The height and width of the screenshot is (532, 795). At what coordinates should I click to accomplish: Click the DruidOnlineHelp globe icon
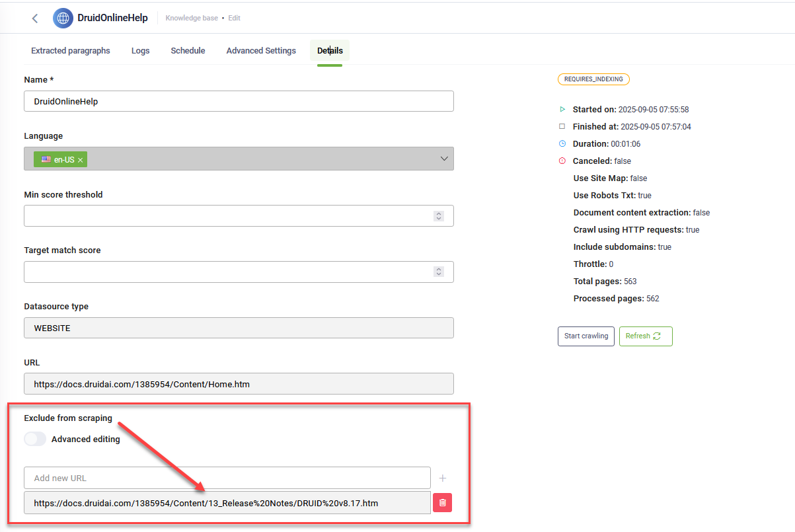pos(63,19)
